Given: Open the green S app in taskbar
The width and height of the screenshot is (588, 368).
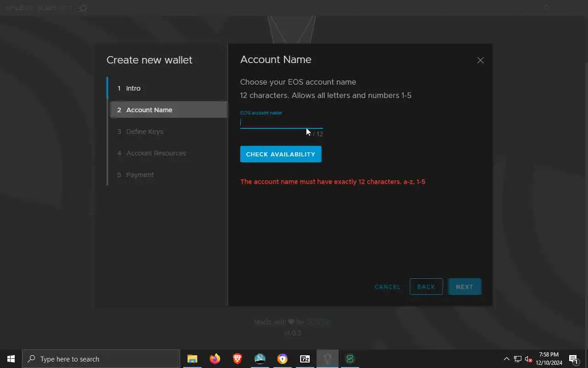Looking at the screenshot, I should (350, 359).
